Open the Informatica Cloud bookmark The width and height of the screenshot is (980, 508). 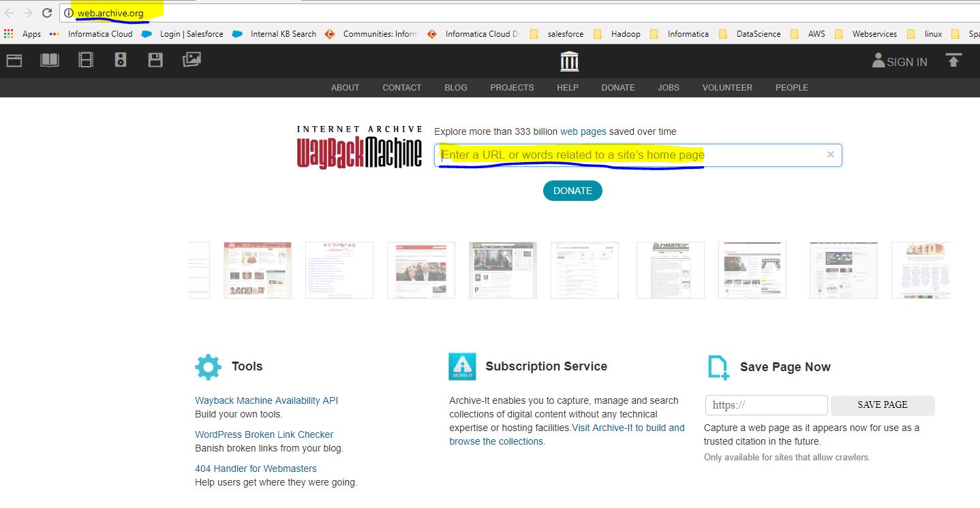coord(92,33)
